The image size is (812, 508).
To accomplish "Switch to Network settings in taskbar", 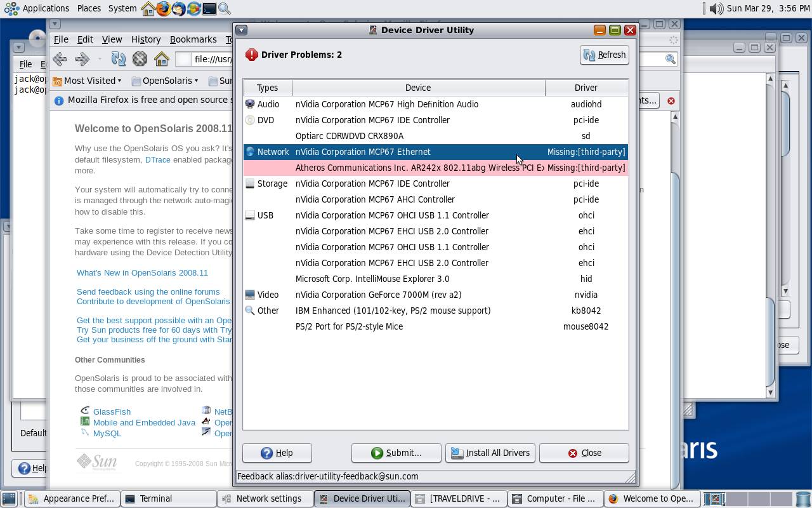I will point(265,498).
